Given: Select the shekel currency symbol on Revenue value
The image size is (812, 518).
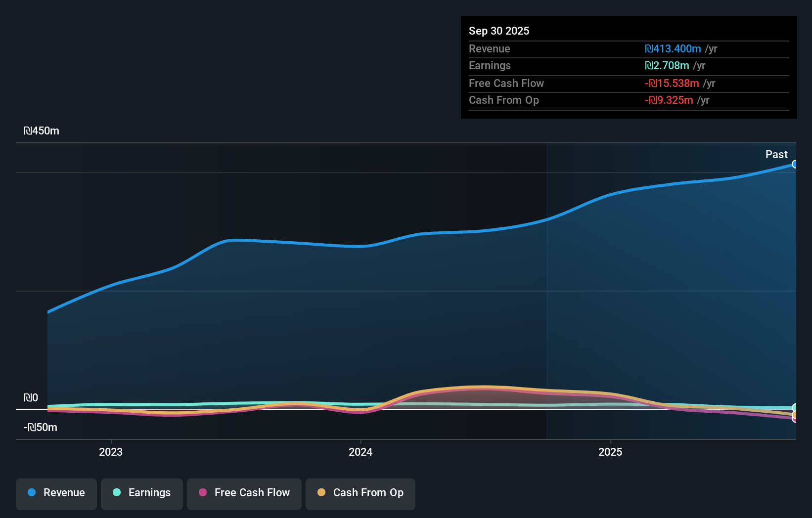Looking at the screenshot, I should 650,49.
